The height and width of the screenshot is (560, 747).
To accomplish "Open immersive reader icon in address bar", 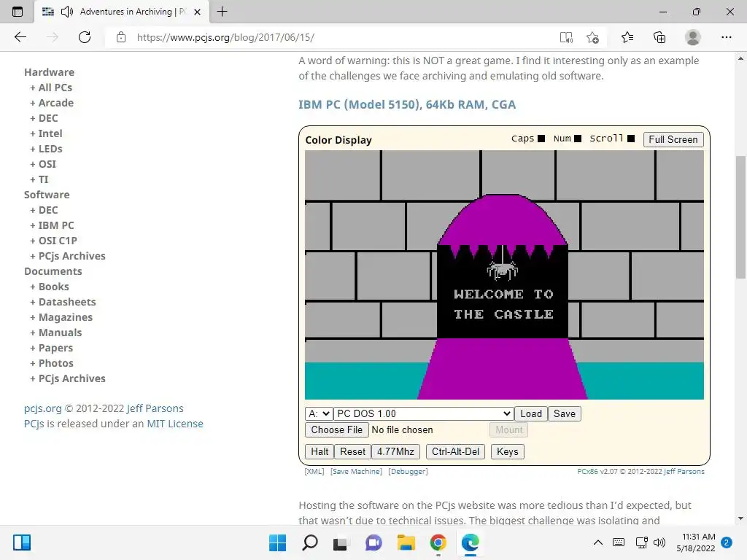I will [566, 37].
